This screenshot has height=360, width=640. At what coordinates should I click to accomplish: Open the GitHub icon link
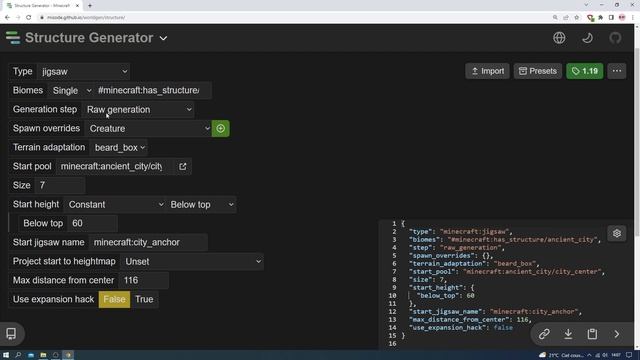(616, 38)
